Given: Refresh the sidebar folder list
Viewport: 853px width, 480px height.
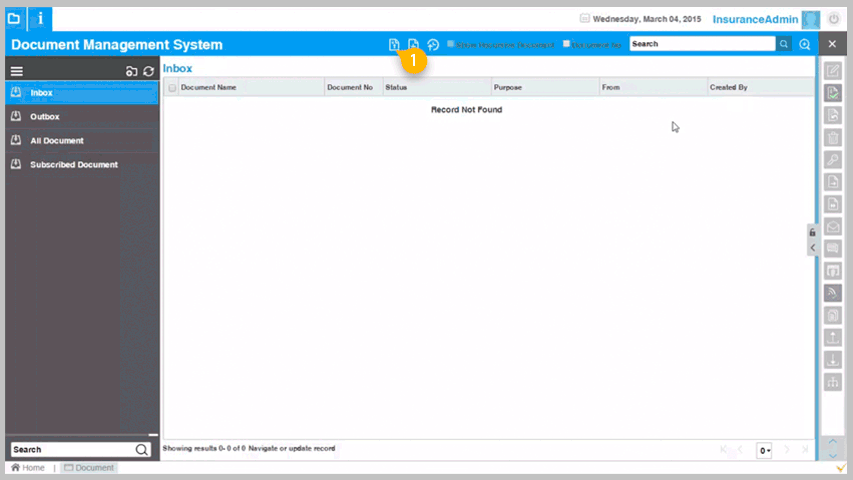Looking at the screenshot, I should tap(149, 71).
